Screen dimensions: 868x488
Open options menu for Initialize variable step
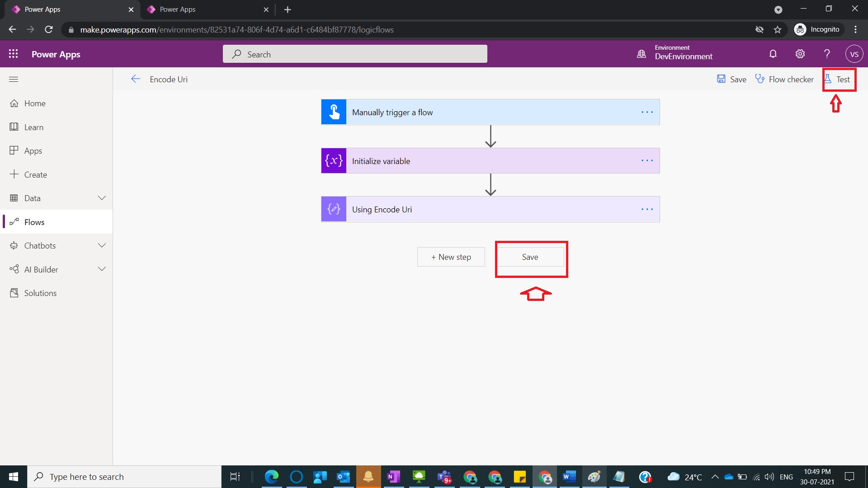[647, 160]
